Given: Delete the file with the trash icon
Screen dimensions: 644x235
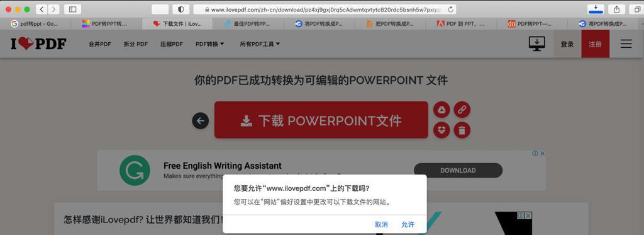Looking at the screenshot, I should [x=462, y=130].
